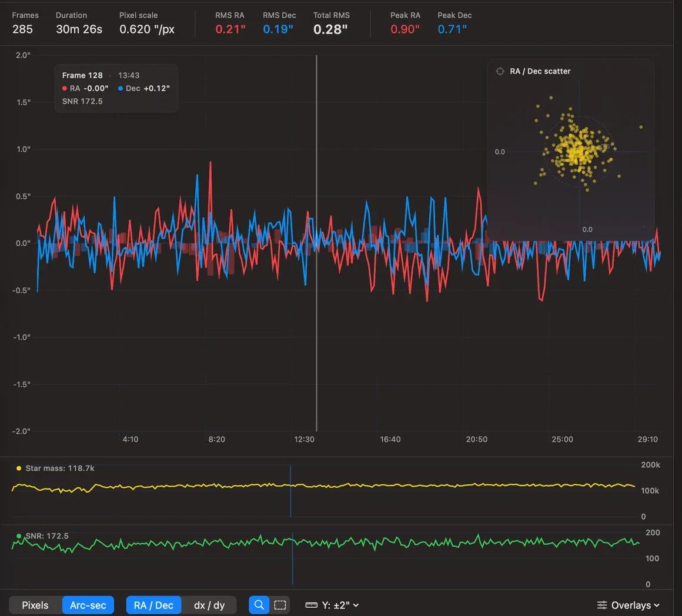Click the 200k Star mass axis label
The height and width of the screenshot is (616, 682).
[650, 465]
